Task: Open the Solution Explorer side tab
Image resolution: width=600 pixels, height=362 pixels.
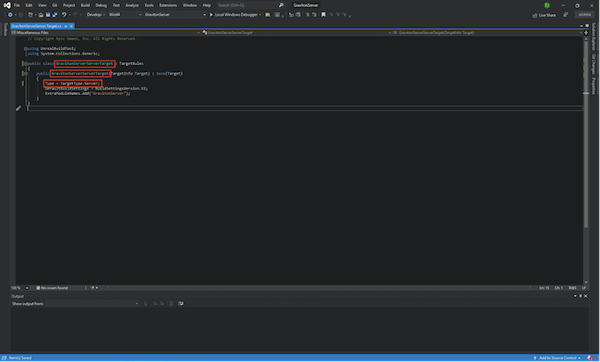Action: [x=593, y=36]
